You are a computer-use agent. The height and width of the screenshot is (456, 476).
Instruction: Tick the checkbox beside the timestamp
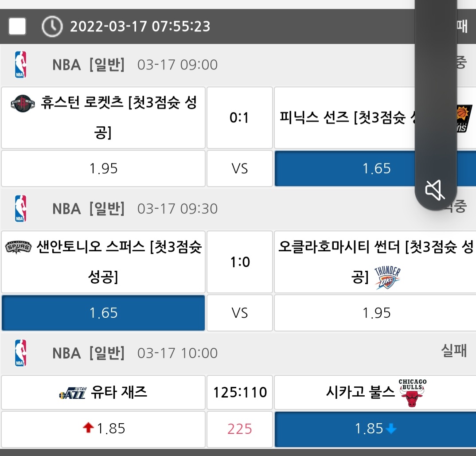click(17, 27)
